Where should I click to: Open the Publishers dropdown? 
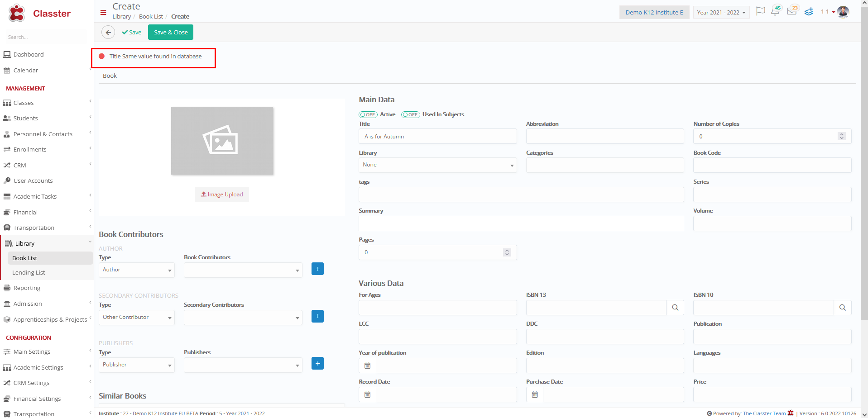click(x=243, y=365)
